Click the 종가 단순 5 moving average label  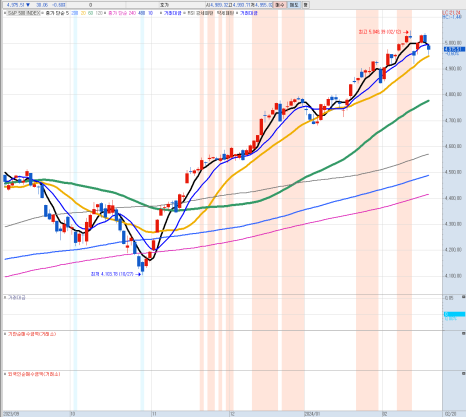click(57, 13)
